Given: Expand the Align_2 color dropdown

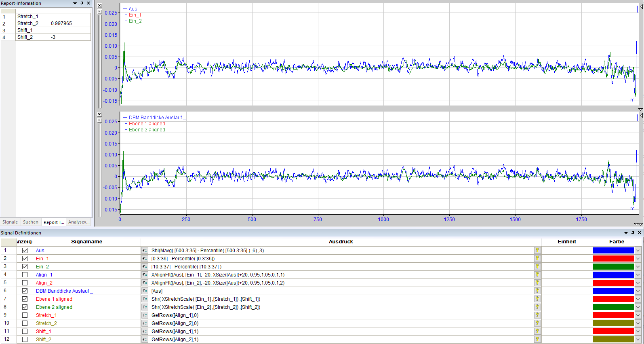Looking at the screenshot, I should (x=638, y=283).
